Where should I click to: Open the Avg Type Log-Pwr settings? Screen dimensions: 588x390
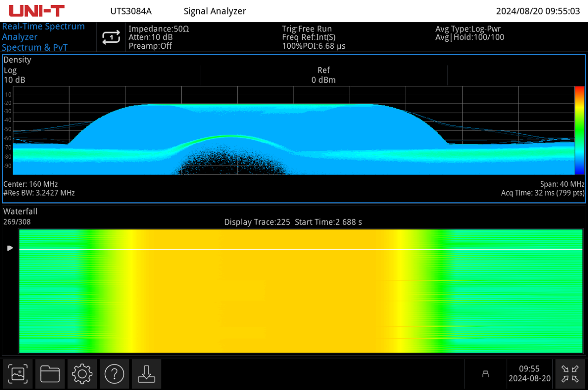point(469,33)
